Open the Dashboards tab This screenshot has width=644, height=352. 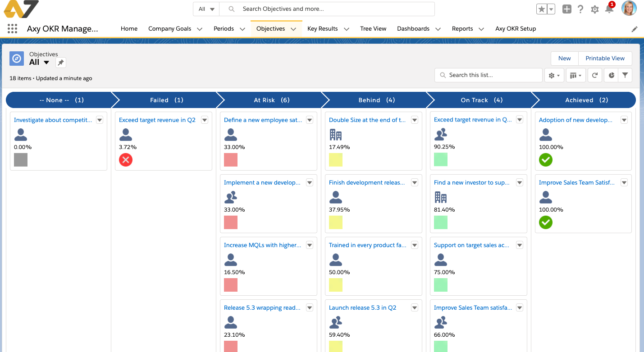pyautogui.click(x=413, y=29)
